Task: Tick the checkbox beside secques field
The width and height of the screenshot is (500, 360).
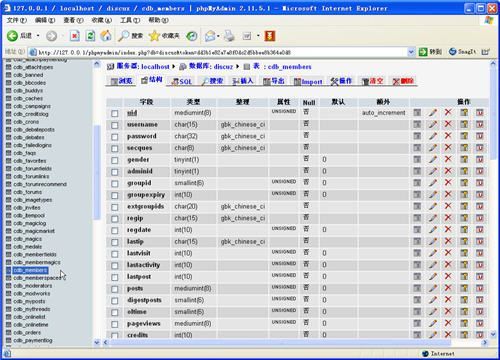Action: pos(115,149)
